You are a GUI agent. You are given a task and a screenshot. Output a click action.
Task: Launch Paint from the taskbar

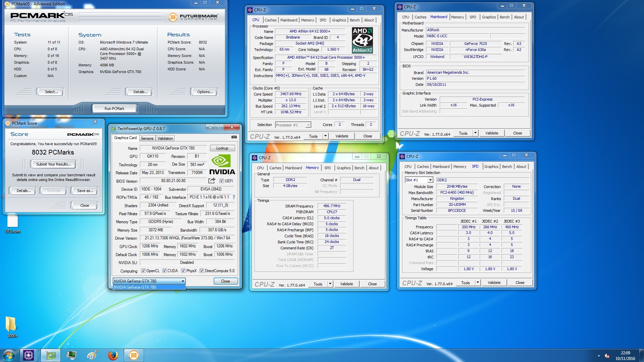point(92,355)
